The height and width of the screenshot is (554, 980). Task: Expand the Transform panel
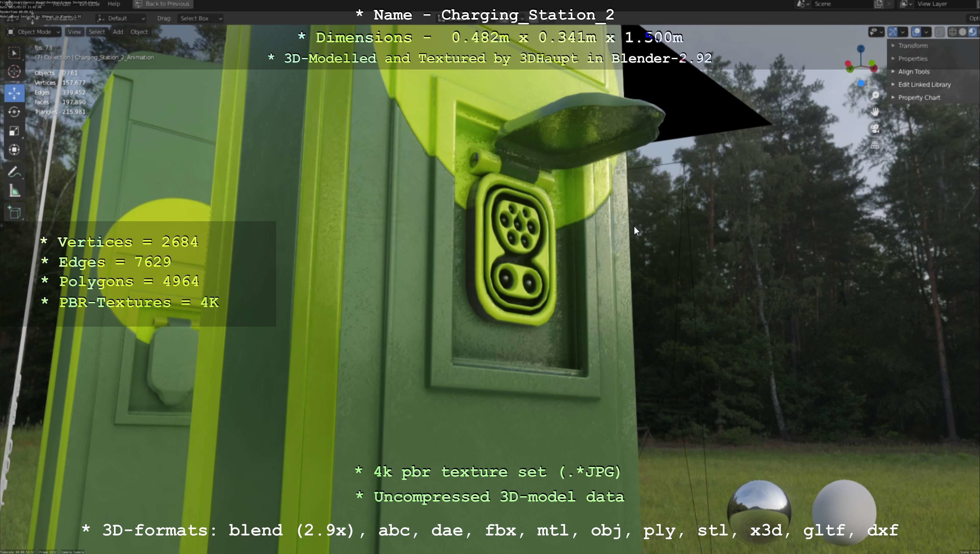pos(912,46)
